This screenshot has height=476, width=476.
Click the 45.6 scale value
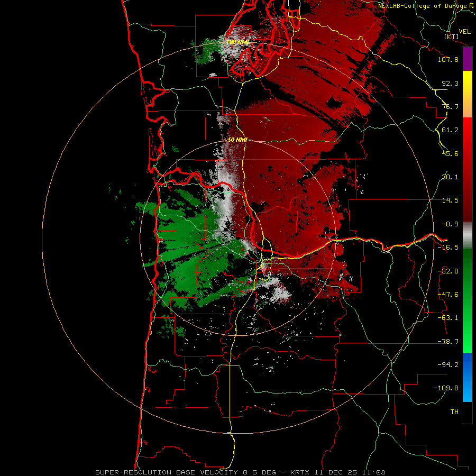click(450, 153)
